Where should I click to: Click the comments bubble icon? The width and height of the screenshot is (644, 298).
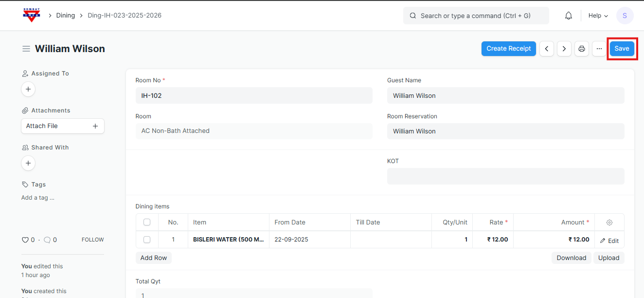pos(47,240)
